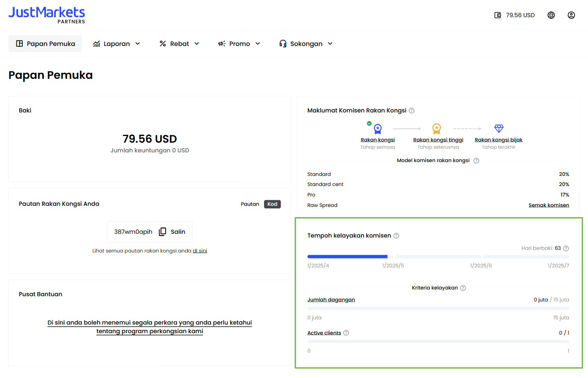Click the 'Jumlah keuntungan 0 USD' text
588x378 pixels.
(x=150, y=150)
